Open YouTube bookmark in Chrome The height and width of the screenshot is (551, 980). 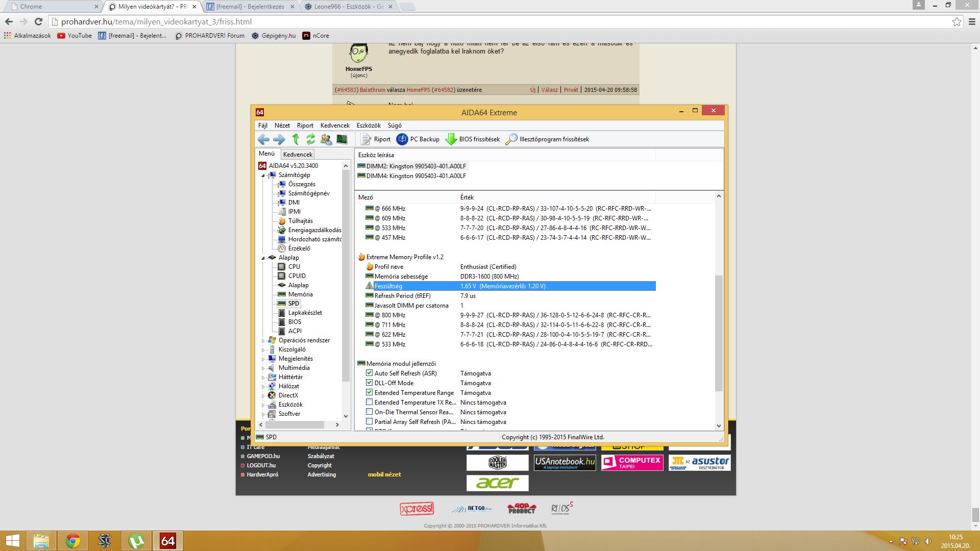coord(75,36)
